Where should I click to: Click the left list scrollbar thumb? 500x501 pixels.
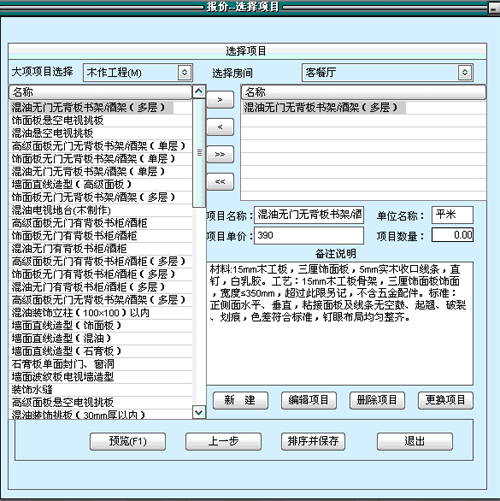pyautogui.click(x=199, y=153)
